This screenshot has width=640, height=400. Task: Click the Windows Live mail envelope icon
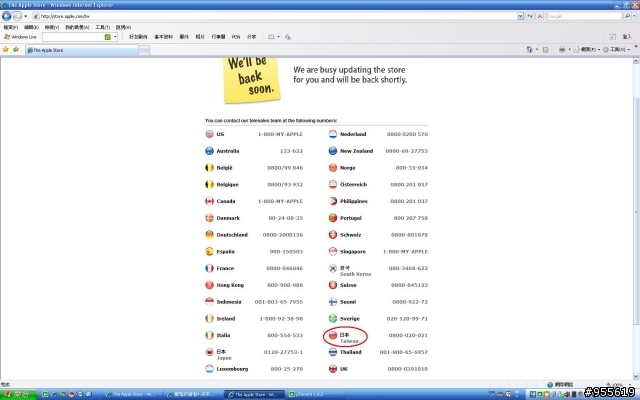[271, 37]
